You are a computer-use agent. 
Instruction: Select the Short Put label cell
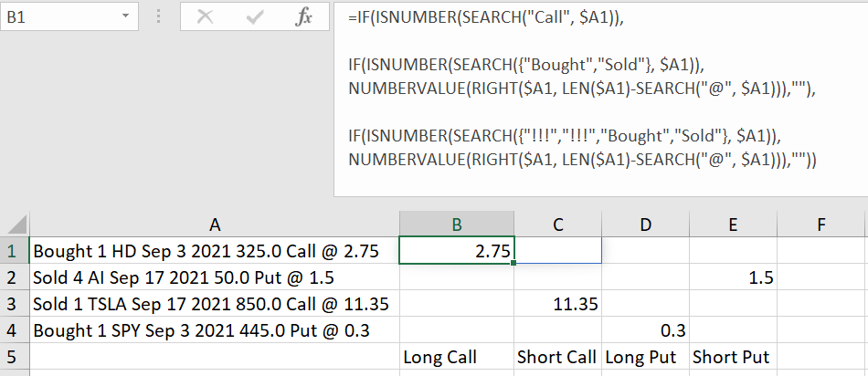pyautogui.click(x=733, y=357)
